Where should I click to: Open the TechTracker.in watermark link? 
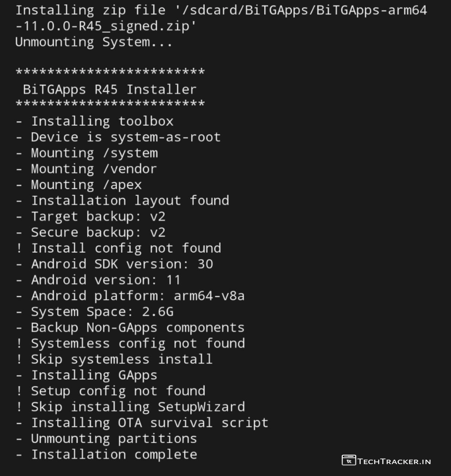tap(394, 461)
